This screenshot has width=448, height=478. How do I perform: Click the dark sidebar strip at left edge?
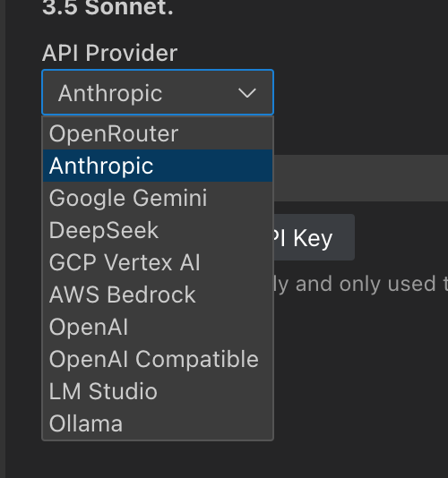[x=3, y=239]
